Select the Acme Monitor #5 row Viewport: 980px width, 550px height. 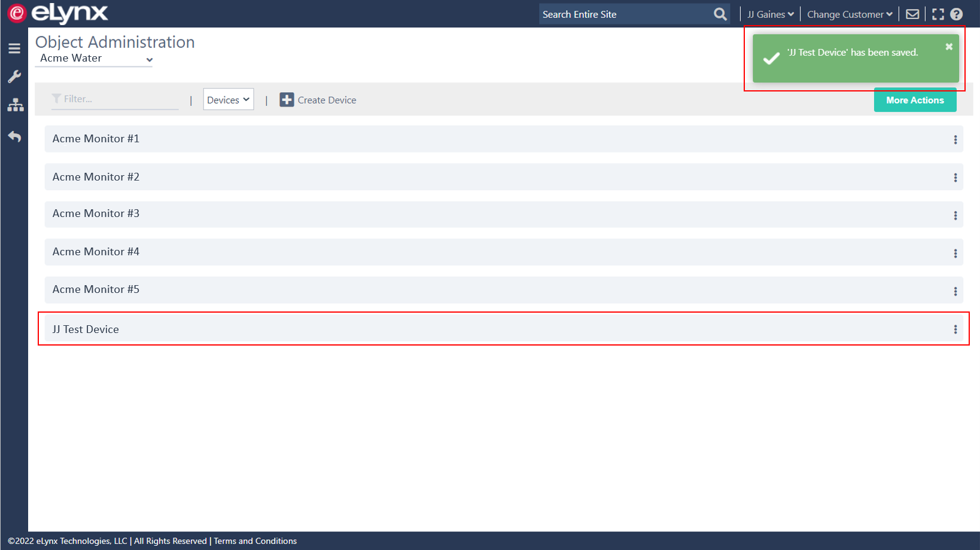point(504,289)
